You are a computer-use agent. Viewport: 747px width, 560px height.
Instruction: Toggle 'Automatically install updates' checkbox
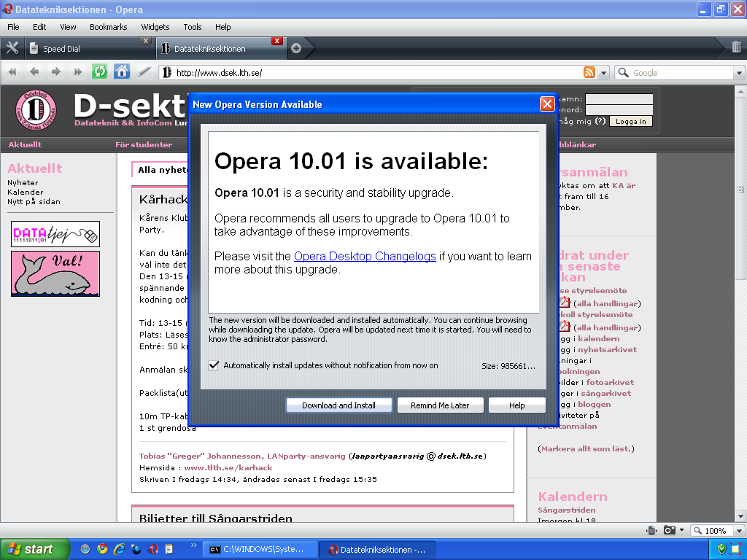point(214,365)
